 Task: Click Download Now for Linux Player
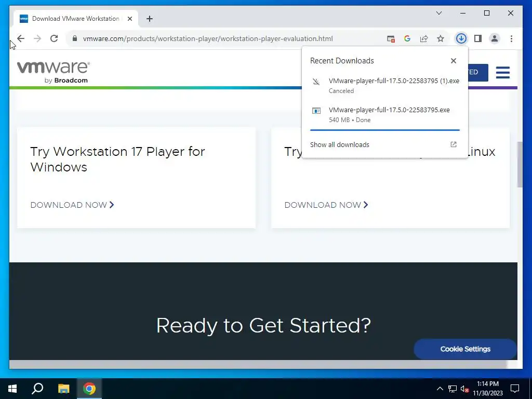326,205
